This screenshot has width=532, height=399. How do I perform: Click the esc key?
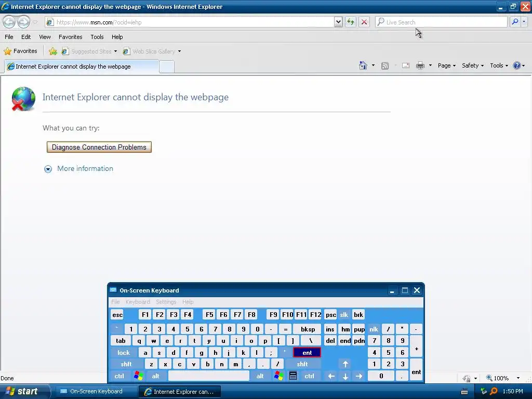pyautogui.click(x=117, y=314)
